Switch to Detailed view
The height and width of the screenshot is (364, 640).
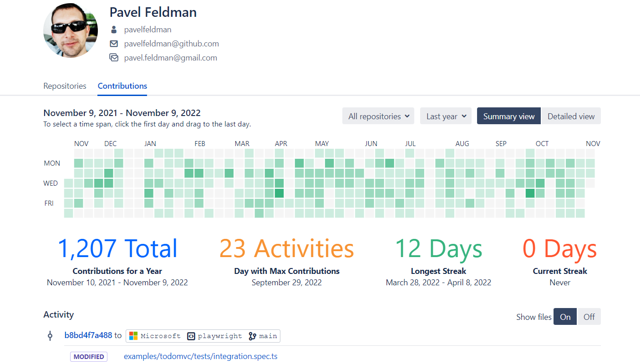click(571, 116)
